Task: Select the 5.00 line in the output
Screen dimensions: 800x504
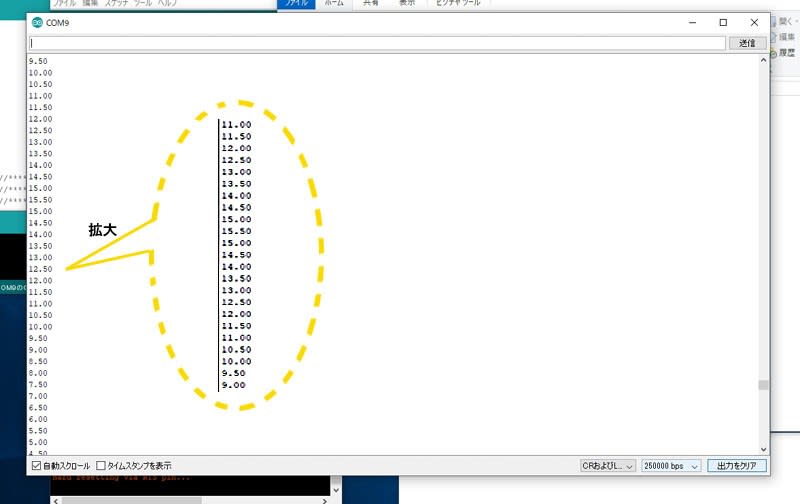Action: pyautogui.click(x=38, y=442)
